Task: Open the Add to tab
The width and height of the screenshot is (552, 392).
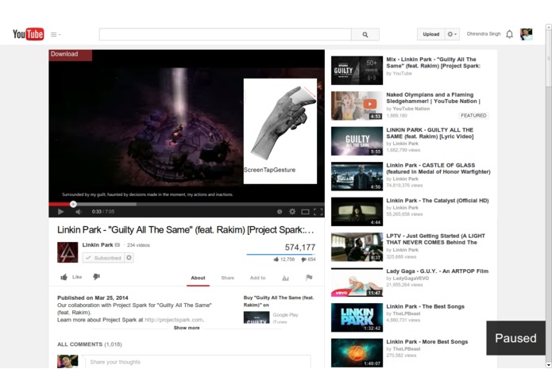Action: [257, 278]
